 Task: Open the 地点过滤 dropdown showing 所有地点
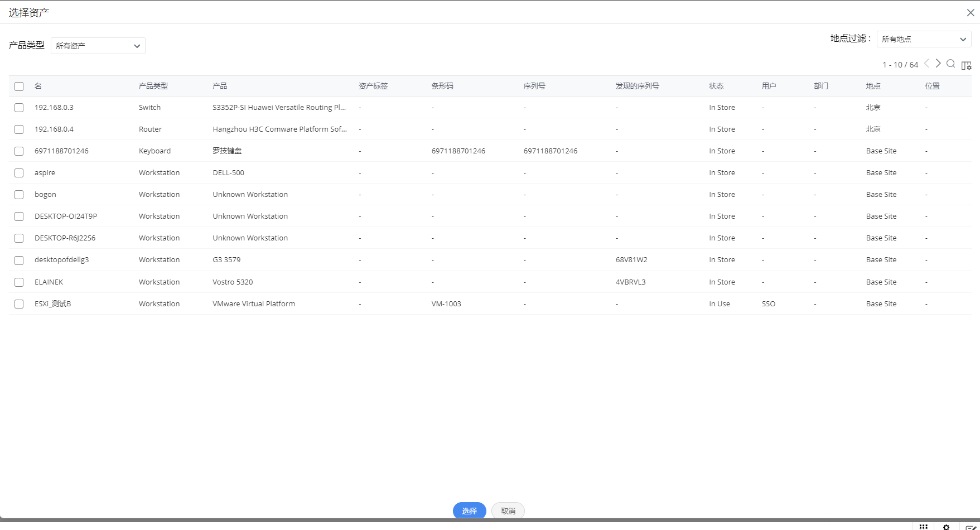click(x=924, y=39)
